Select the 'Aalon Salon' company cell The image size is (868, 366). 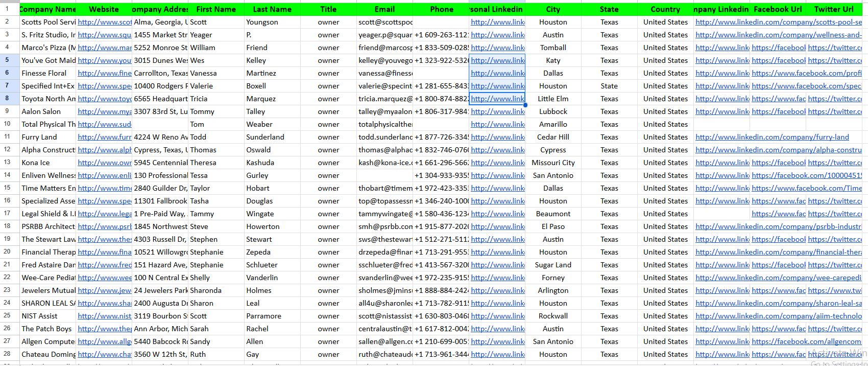pos(47,111)
